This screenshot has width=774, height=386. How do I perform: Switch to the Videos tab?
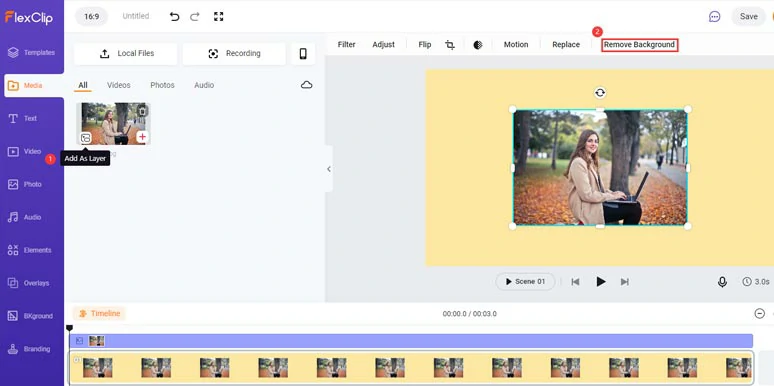119,85
